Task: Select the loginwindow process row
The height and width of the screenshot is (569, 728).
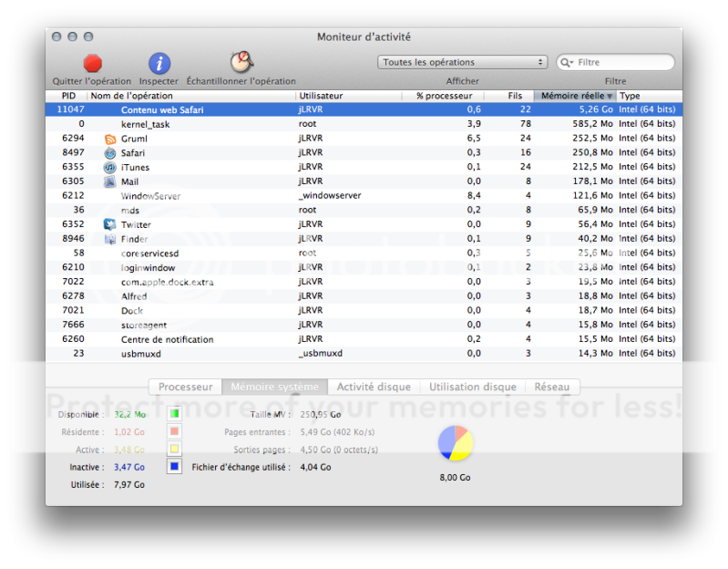Action: click(364, 267)
